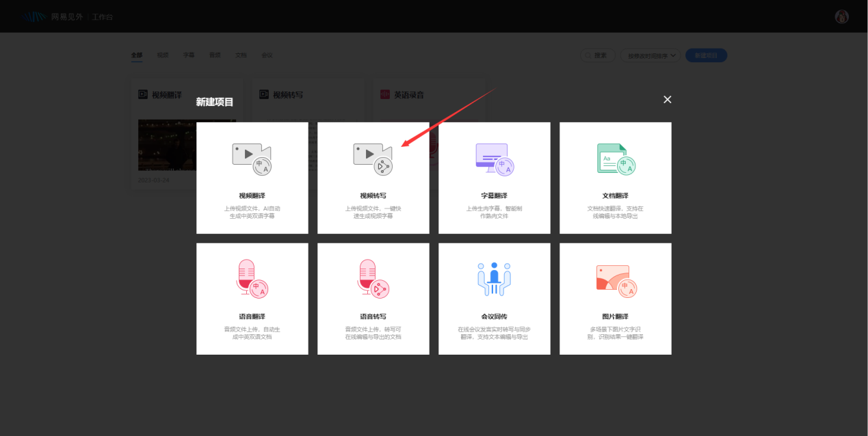
Task: Click the description under the 图片翻译 title
Action: [x=616, y=333]
